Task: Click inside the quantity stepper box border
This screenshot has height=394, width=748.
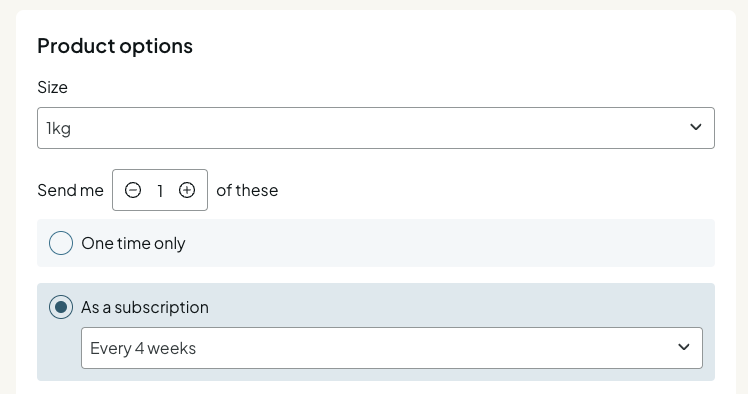Action: point(160,190)
